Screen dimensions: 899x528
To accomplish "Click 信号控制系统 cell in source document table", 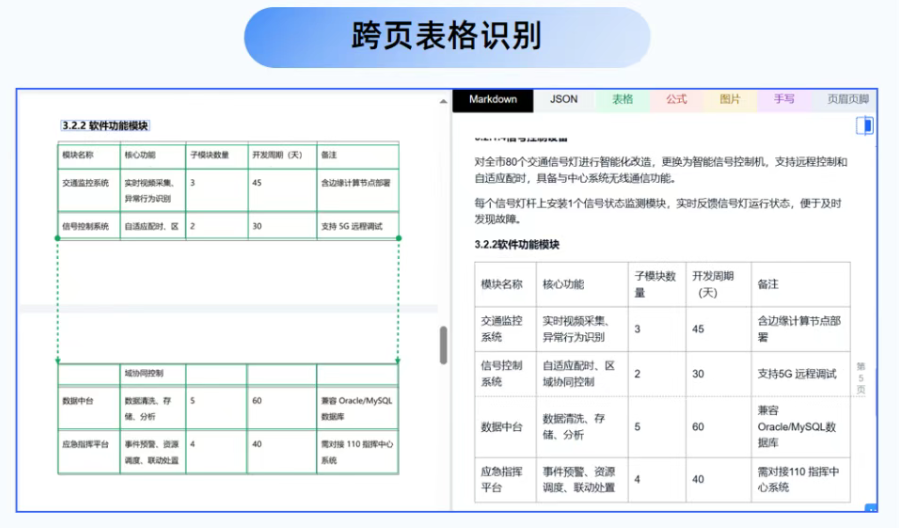I will 89,226.
